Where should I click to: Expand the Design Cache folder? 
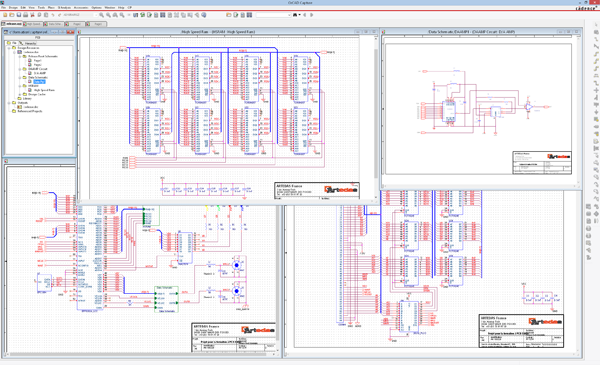point(20,95)
